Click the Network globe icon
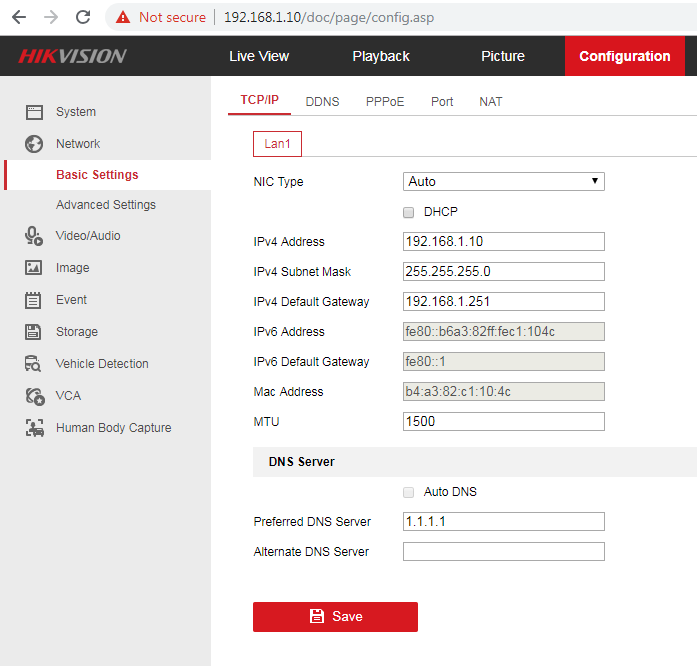Image resolution: width=697 pixels, height=666 pixels. [34, 144]
